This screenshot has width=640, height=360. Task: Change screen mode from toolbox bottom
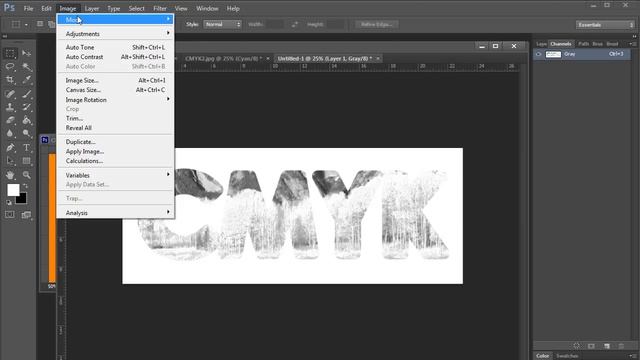[x=27, y=215]
